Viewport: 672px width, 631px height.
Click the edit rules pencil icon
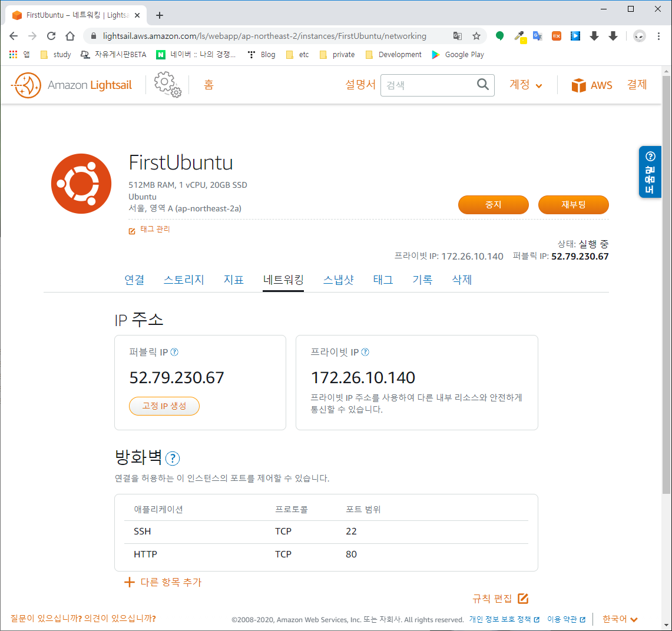(x=523, y=599)
